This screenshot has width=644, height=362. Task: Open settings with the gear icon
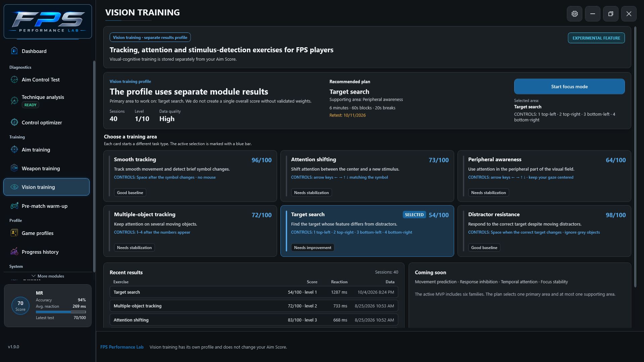coord(575,14)
